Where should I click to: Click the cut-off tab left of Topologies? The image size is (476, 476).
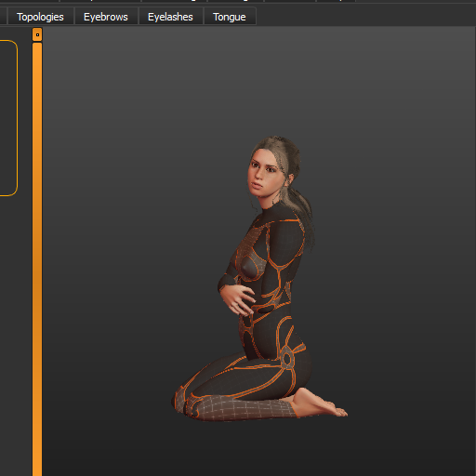point(3,17)
